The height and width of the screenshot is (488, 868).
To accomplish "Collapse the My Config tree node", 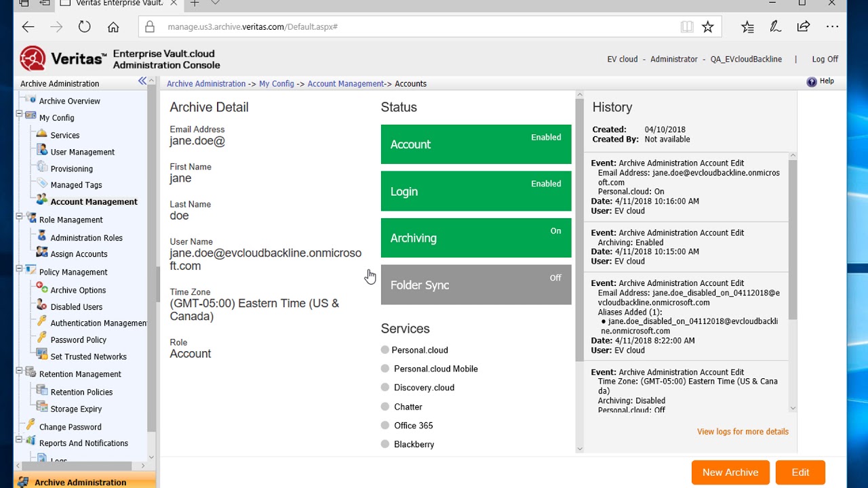I will (19, 117).
